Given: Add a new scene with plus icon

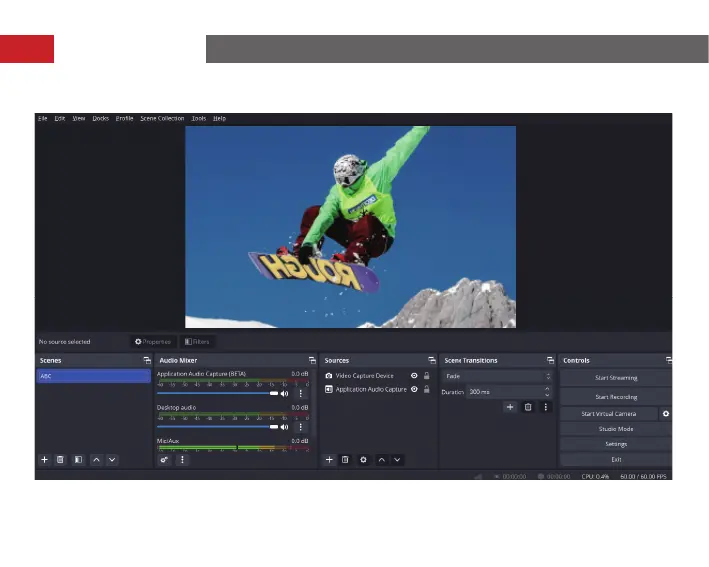Looking at the screenshot, I should [x=44, y=459].
